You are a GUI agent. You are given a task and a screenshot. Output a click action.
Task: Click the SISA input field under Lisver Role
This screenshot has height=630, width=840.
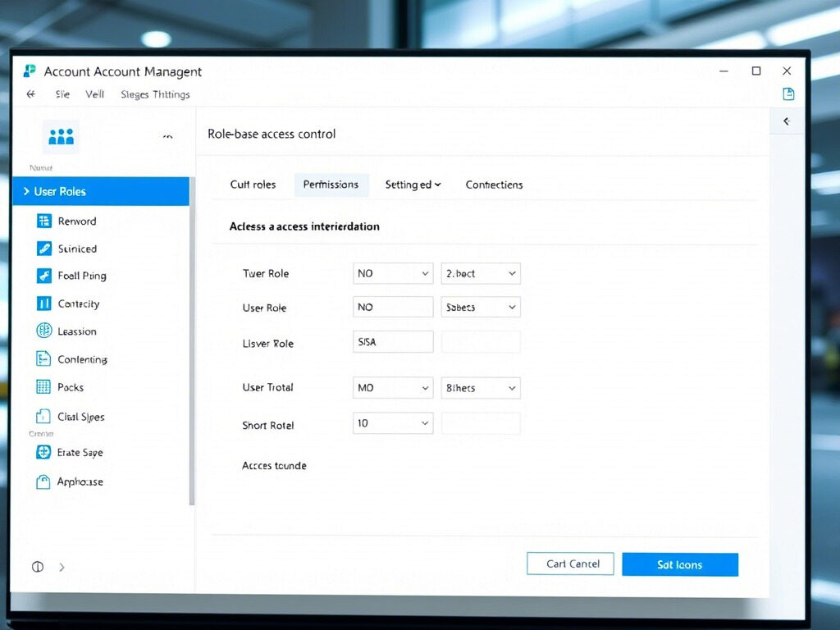(392, 341)
